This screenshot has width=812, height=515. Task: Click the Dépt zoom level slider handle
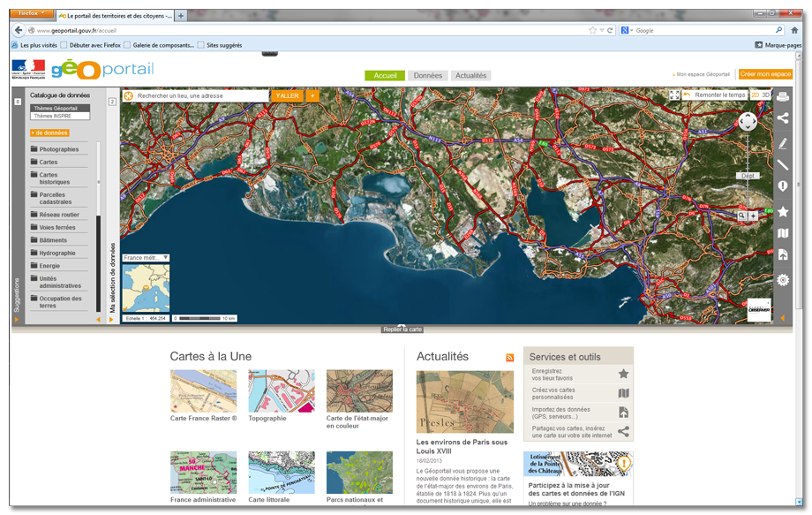coord(748,176)
